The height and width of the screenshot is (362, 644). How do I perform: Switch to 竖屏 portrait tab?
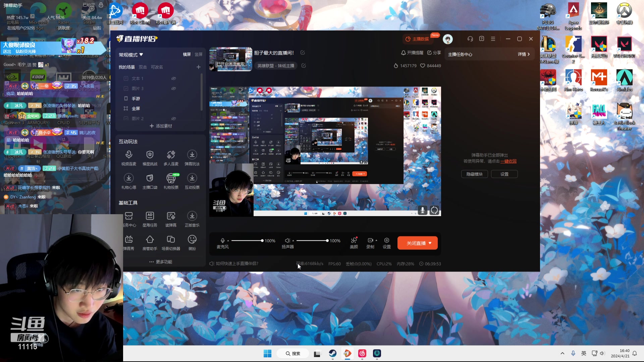pyautogui.click(x=199, y=54)
